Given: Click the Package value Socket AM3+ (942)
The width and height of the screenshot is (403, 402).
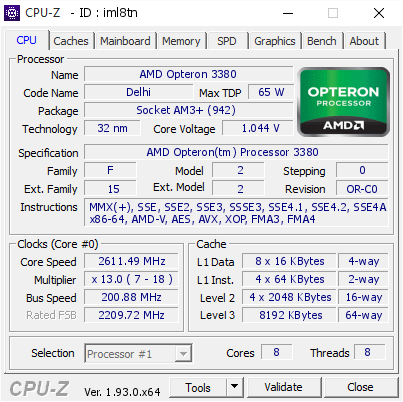Looking at the screenshot, I should coord(188,110).
